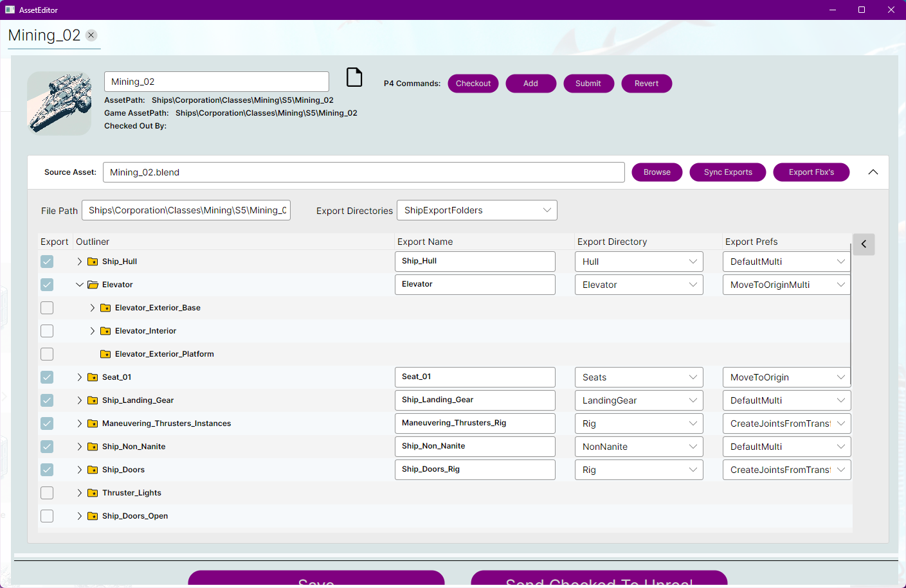
Task: Click the Seat_01 folder icon
Action: 93,377
